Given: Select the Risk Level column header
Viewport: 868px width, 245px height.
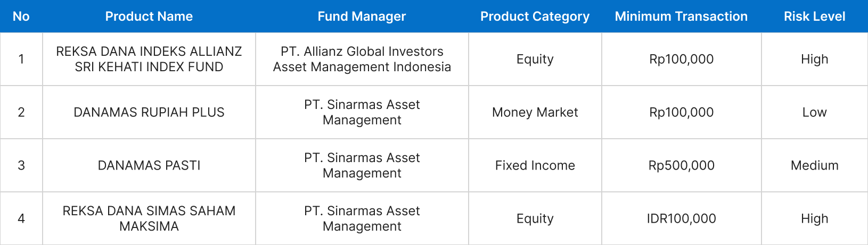Looking at the screenshot, I should click(814, 16).
